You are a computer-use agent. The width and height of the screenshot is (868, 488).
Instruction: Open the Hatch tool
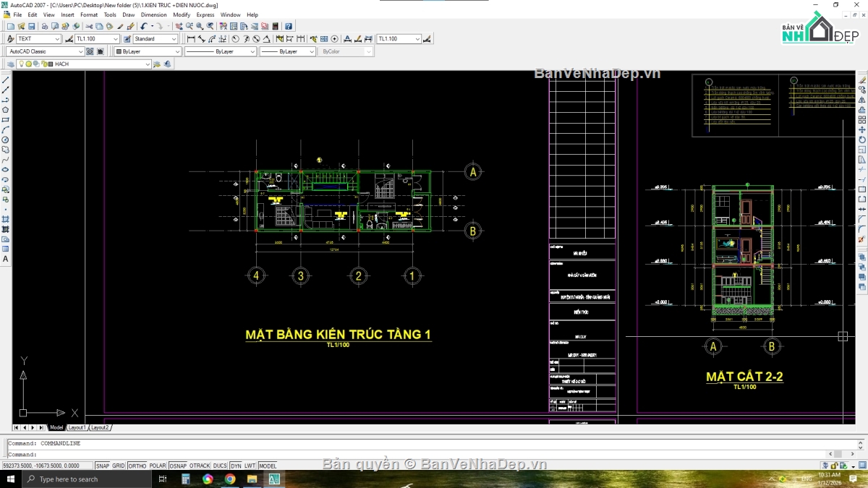tap(7, 219)
